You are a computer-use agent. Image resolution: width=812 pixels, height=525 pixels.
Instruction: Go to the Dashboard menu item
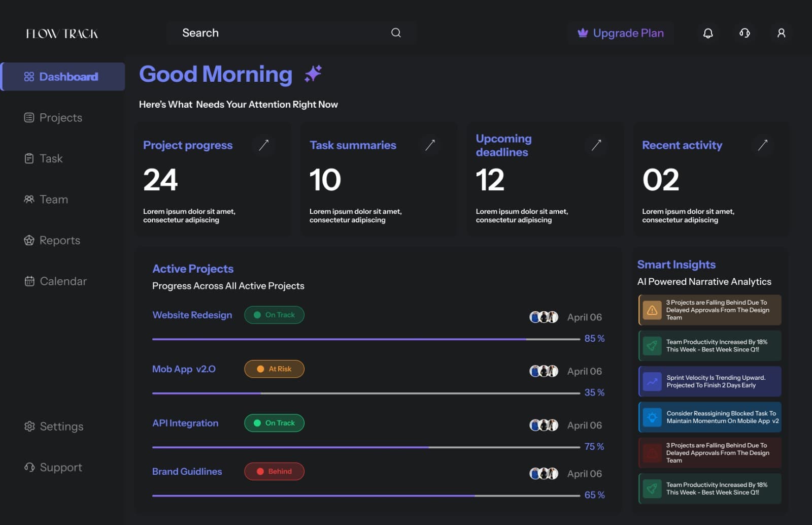[63, 77]
